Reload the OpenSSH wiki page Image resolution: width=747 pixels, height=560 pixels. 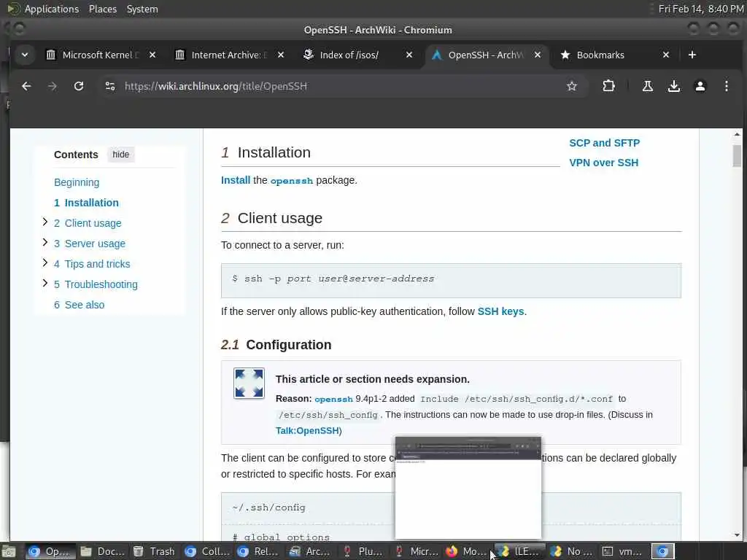click(x=79, y=86)
